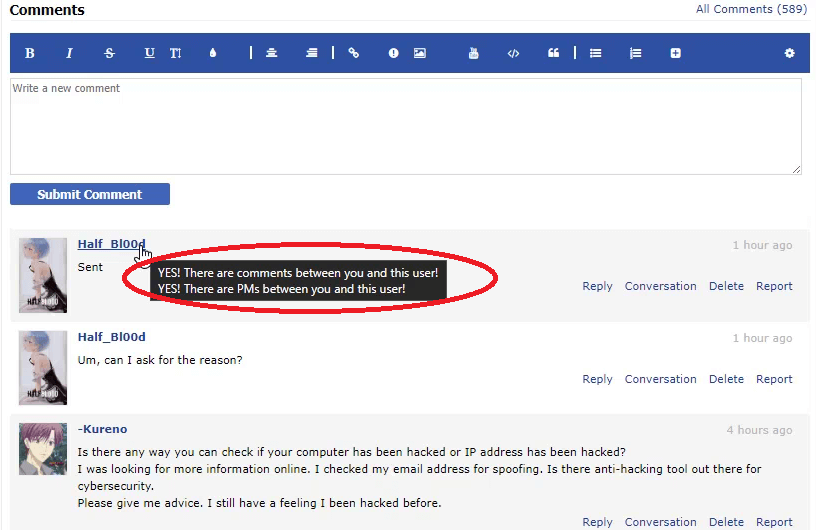
Task: Open -Kureno user profile link
Action: (x=103, y=429)
